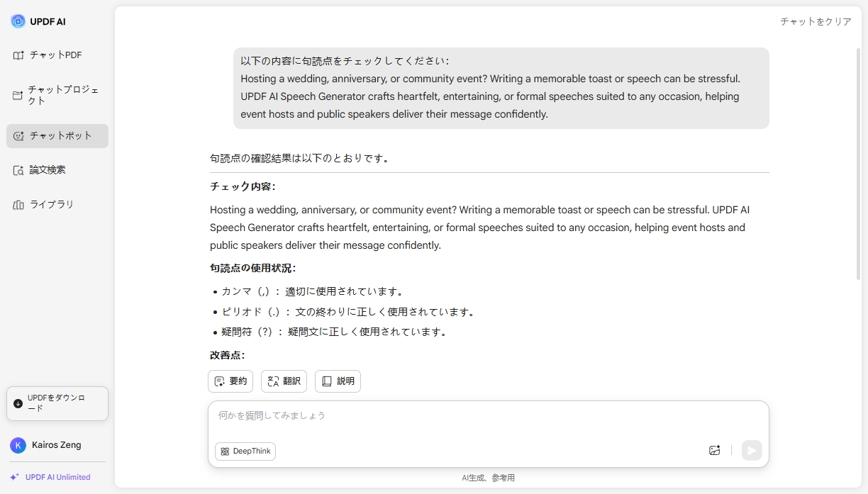Focus the 何かを質問してみましょう input field
Viewport: 868px width, 494px height.
click(x=488, y=416)
